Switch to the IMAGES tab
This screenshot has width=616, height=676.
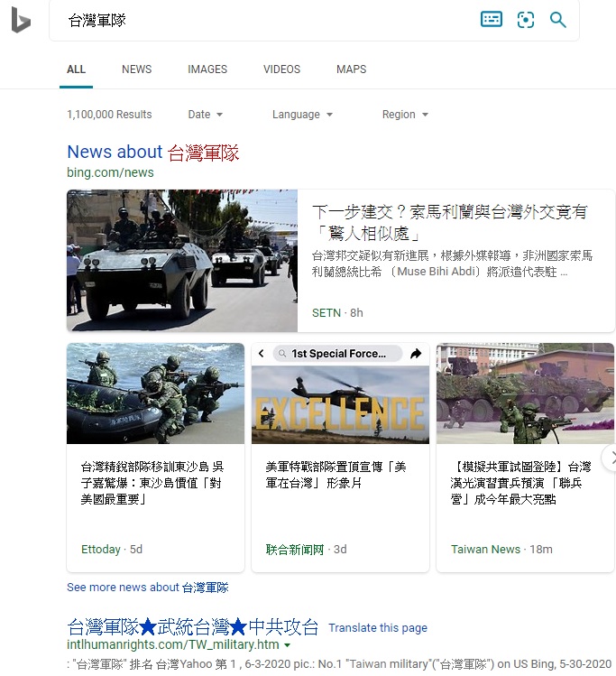pos(207,69)
